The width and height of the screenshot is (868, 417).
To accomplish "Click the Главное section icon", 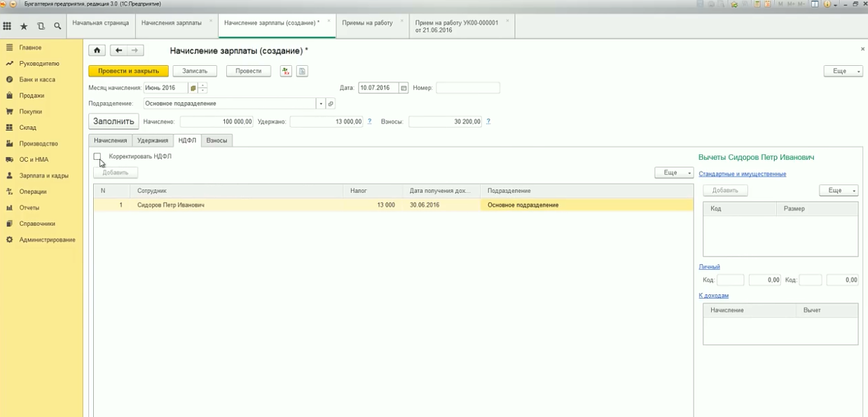I will coord(10,48).
